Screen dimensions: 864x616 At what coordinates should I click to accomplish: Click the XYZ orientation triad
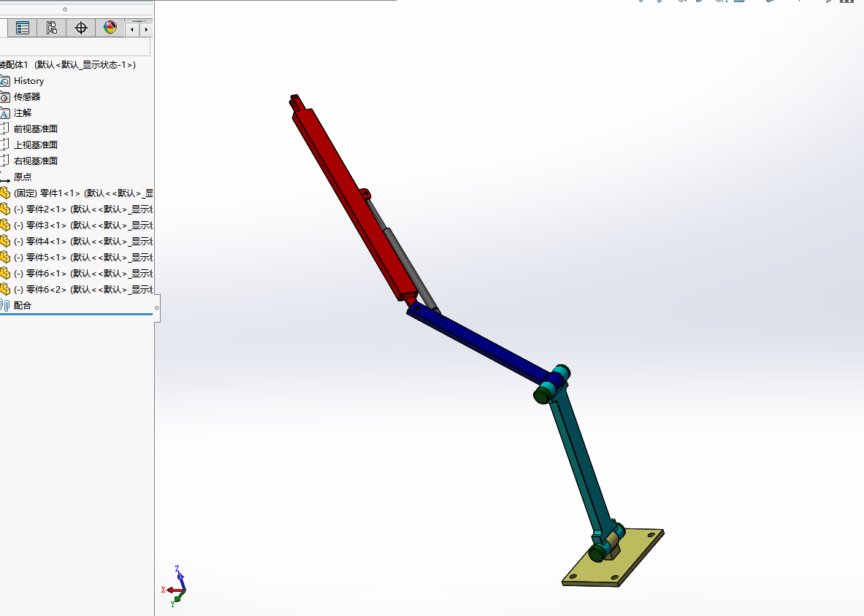tap(175, 587)
